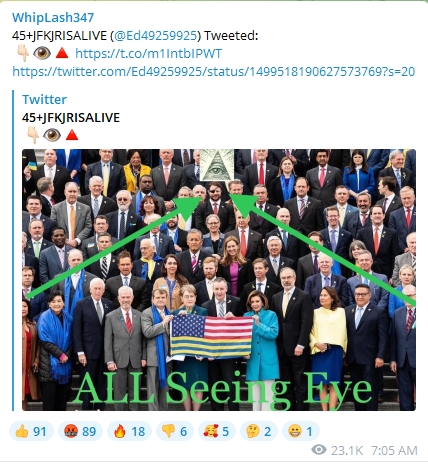Add hearts face reaction with 5

pos(217,431)
